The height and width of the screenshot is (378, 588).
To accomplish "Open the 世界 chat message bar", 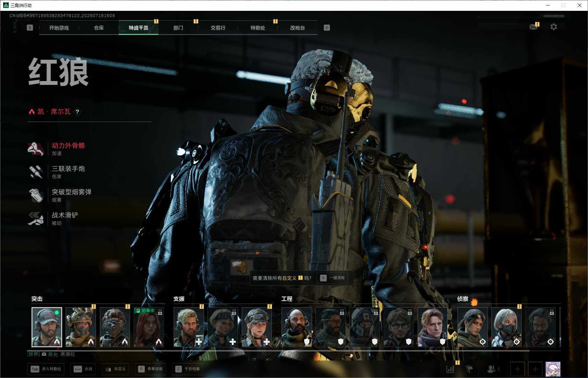I will click(52, 354).
